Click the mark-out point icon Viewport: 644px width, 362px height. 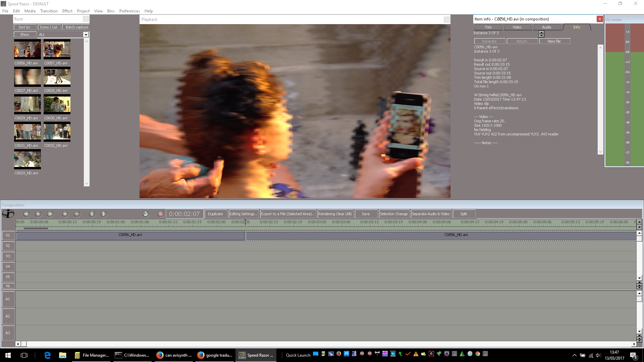104,214
